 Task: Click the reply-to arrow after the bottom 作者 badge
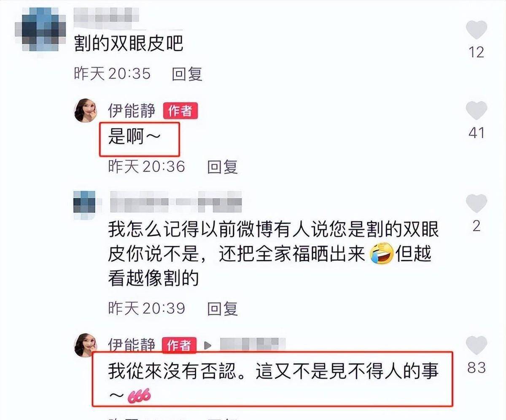(207, 345)
